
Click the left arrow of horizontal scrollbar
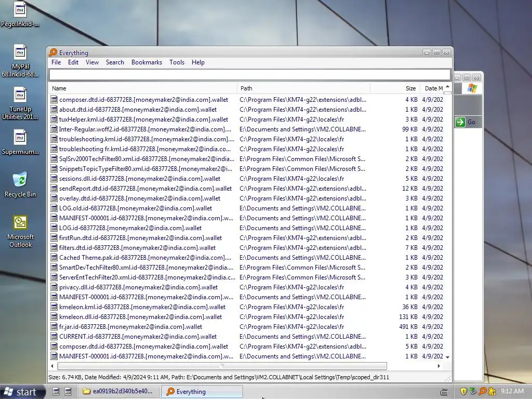tap(52, 366)
